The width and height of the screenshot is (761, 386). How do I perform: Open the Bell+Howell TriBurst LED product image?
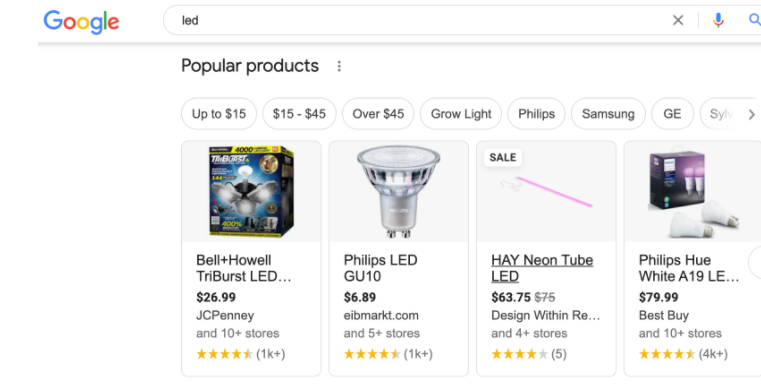251,191
